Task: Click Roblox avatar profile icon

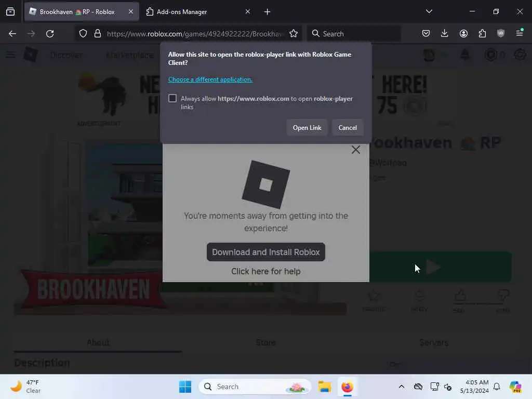Action: 429,55
